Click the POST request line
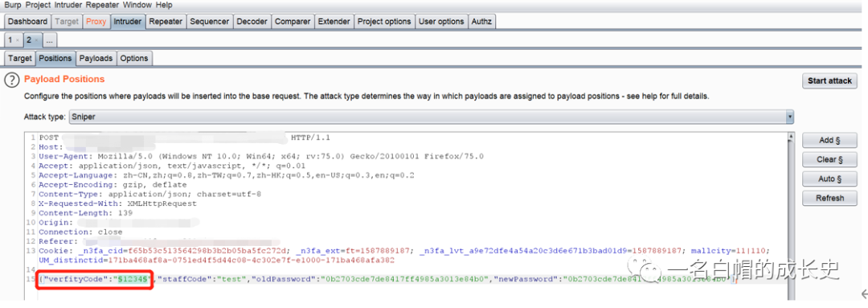This screenshot has width=868, height=308. [x=184, y=138]
